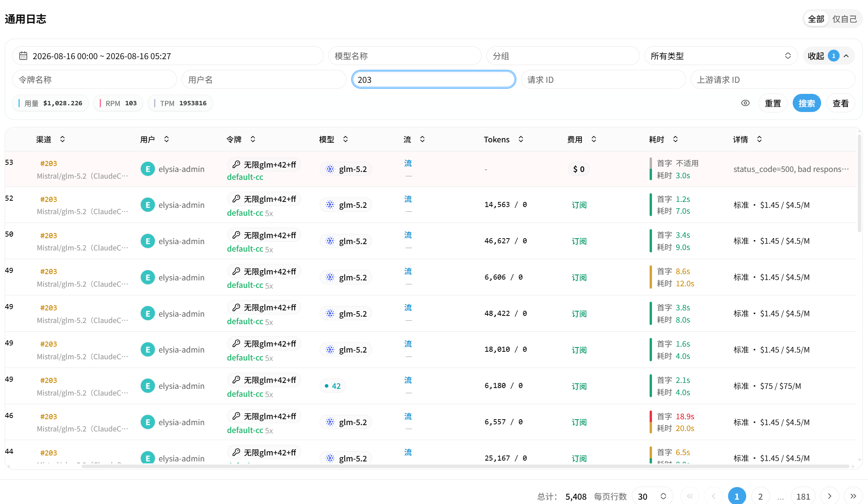Click 耗时 12.0s timing value

(x=675, y=284)
